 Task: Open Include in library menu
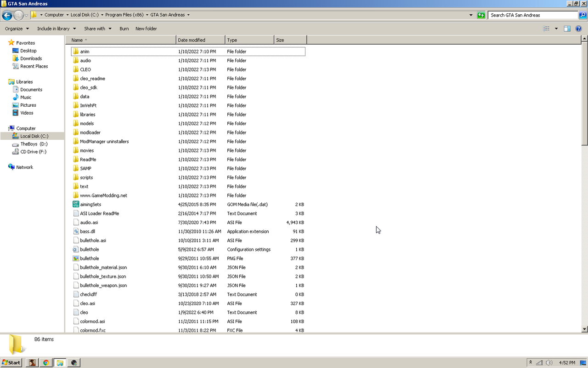coord(57,29)
